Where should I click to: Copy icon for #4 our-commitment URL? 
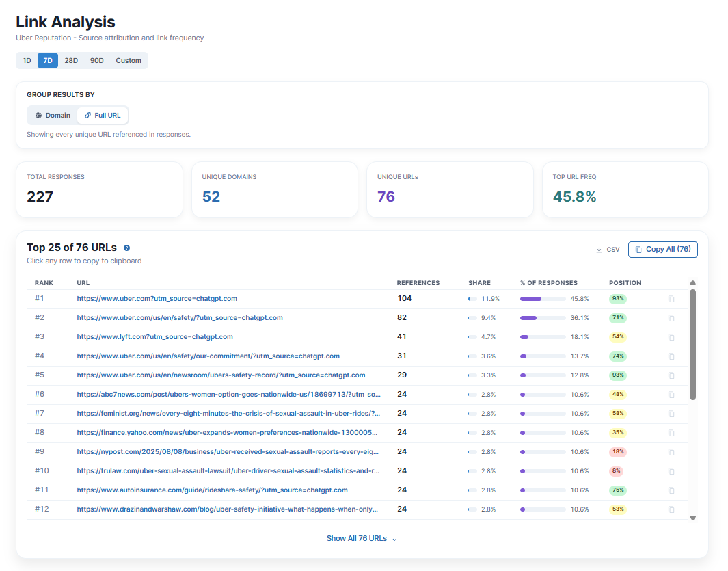[671, 356]
